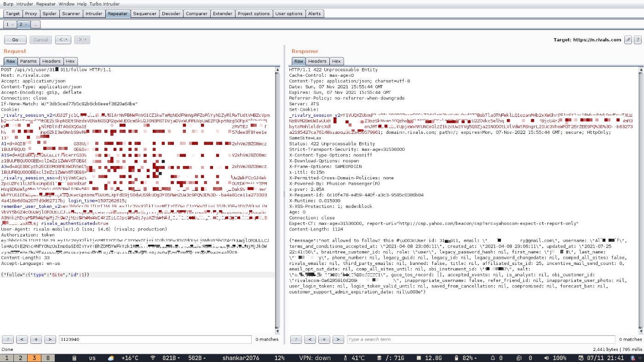Click disk usage '/: 71G' indicator
This screenshot has height=362, width=644.
(x=391, y=358)
